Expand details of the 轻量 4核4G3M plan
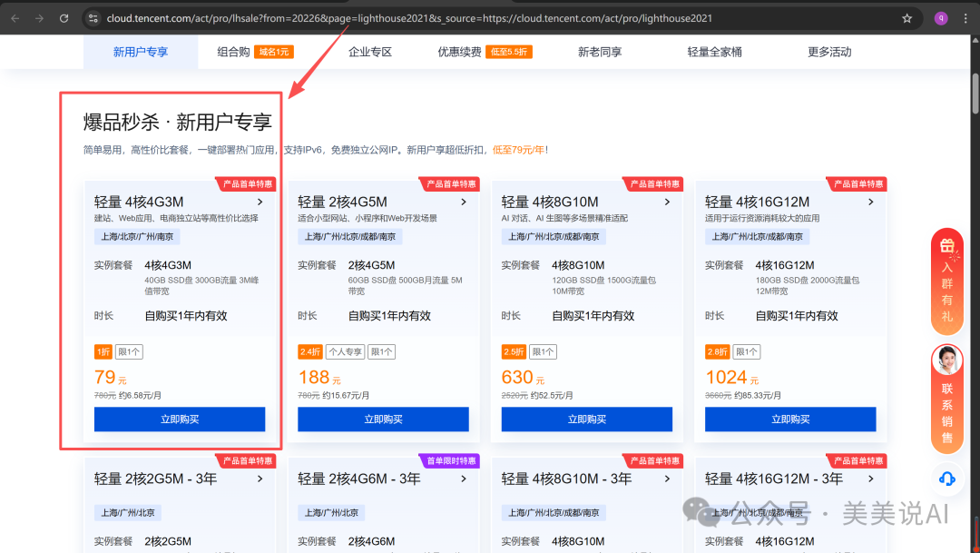Image resolution: width=980 pixels, height=553 pixels. (259, 202)
